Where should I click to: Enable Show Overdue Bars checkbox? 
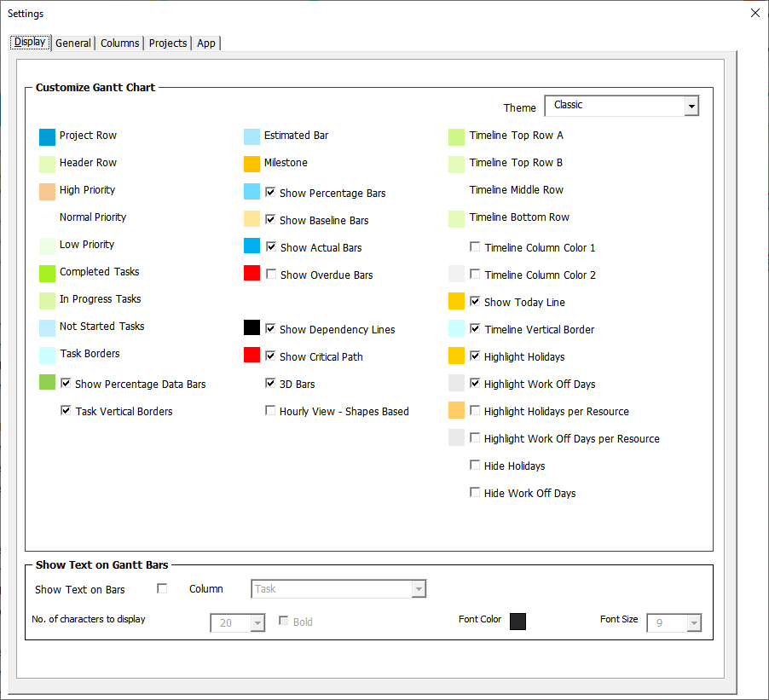[x=271, y=274]
